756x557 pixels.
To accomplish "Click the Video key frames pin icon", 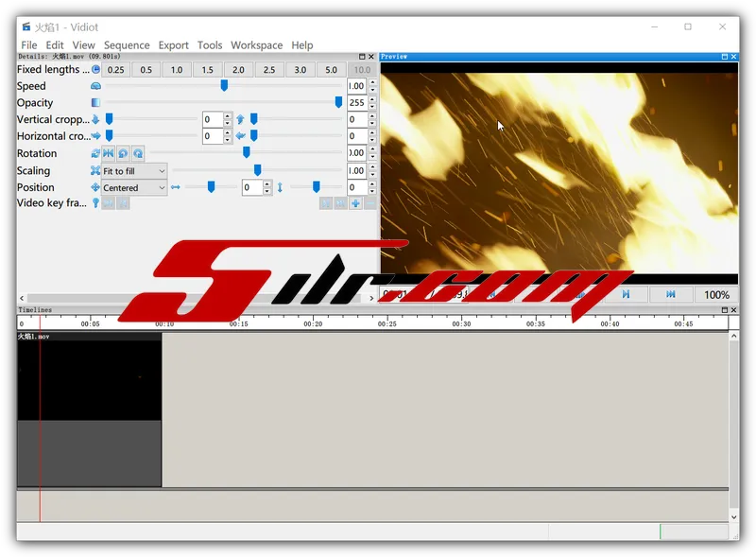I will 96,203.
